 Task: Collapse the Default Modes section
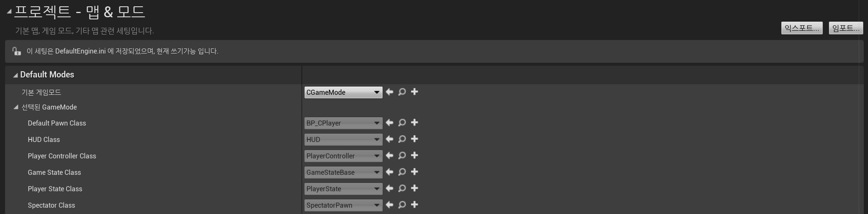tap(16, 75)
